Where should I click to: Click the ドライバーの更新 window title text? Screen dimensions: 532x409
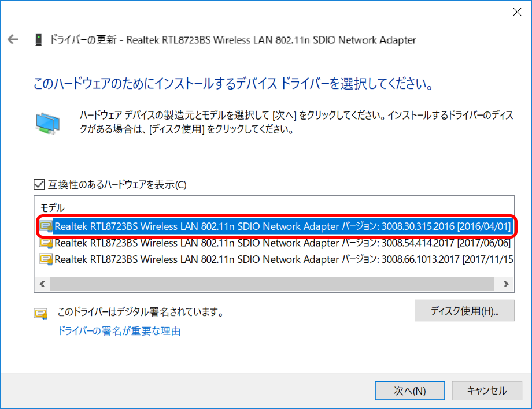click(232, 40)
